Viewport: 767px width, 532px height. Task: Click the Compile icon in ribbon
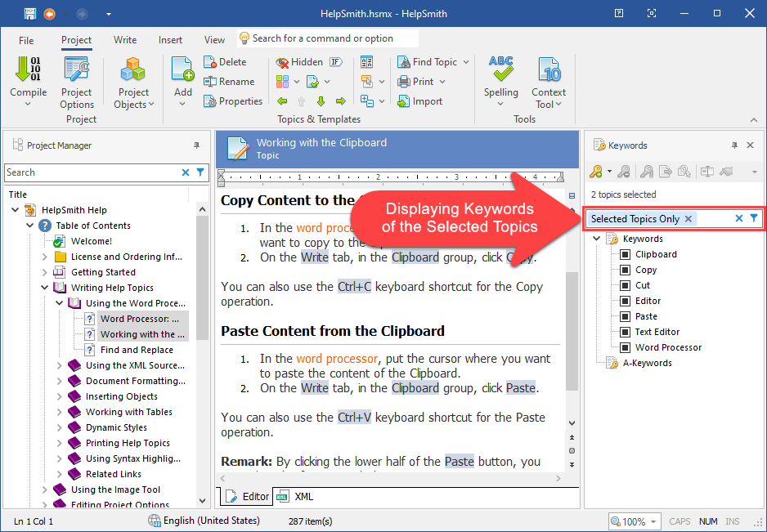pyautogui.click(x=28, y=71)
